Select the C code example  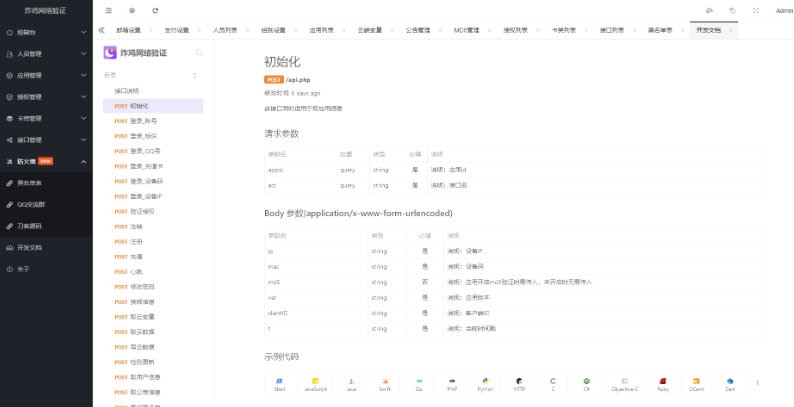pyautogui.click(x=553, y=384)
